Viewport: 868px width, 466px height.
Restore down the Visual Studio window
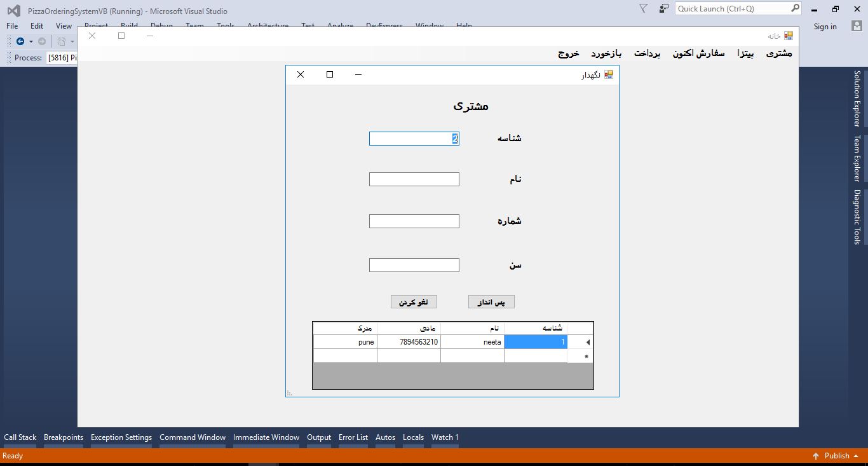(x=836, y=9)
